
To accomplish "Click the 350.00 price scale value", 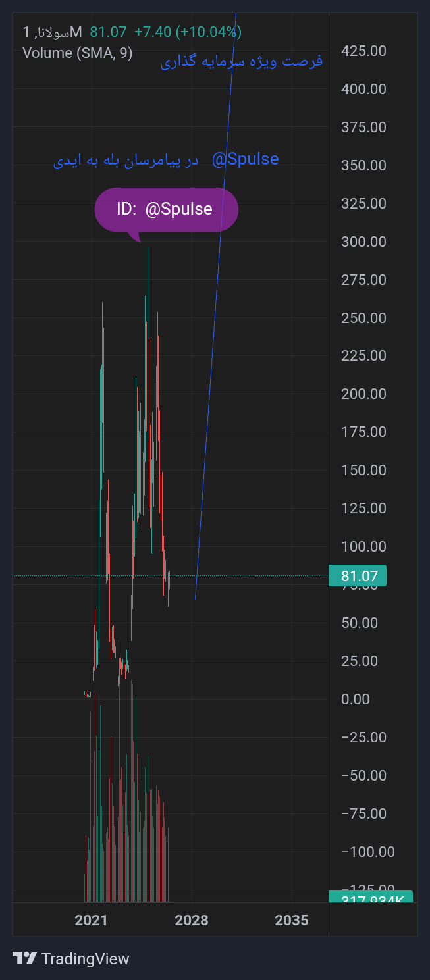I will coord(364,165).
